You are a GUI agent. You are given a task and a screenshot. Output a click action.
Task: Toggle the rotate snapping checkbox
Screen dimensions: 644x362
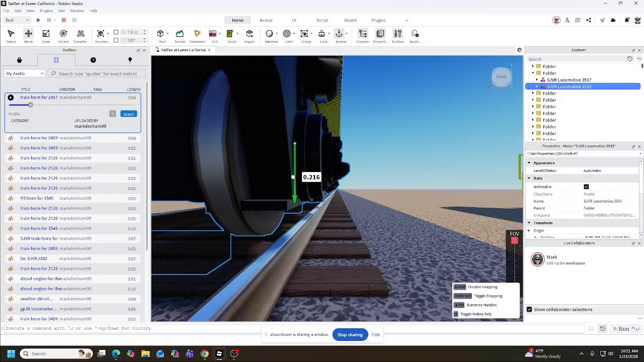tap(116, 40)
